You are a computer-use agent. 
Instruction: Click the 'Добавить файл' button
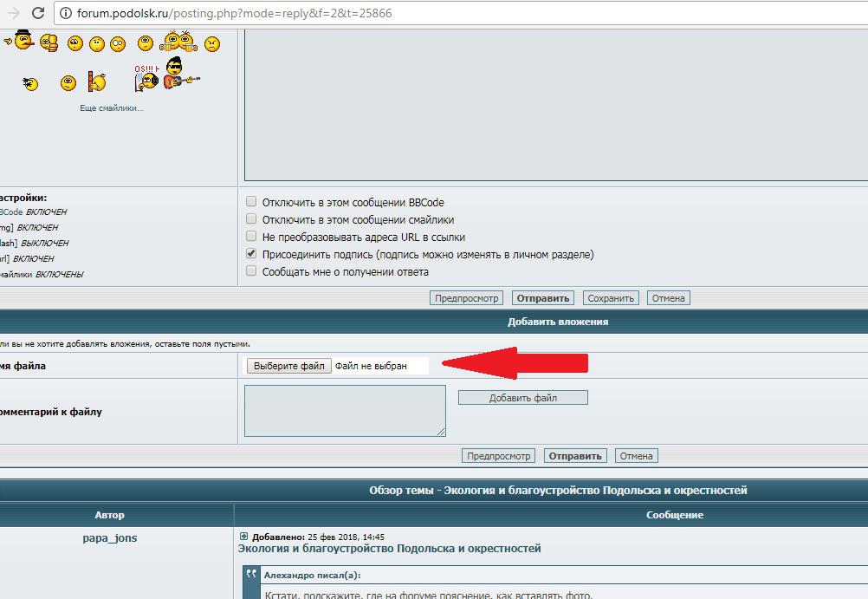pyautogui.click(x=522, y=398)
